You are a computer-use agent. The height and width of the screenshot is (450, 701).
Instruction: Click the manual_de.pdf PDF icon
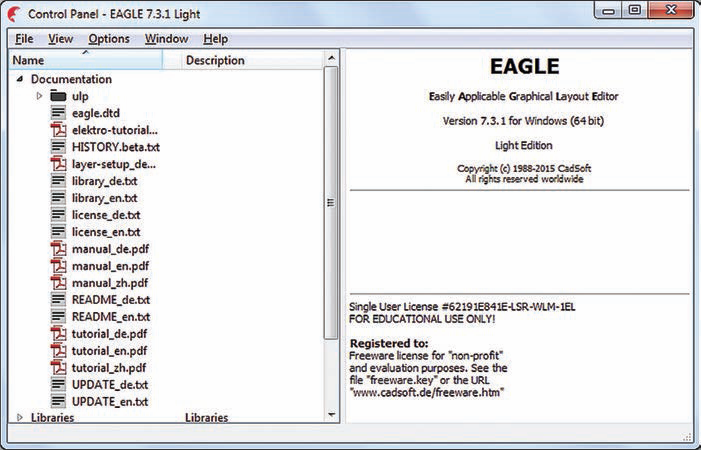click(58, 248)
